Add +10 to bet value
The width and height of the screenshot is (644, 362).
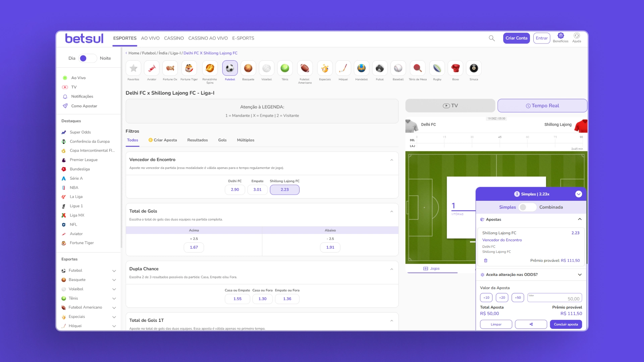click(x=486, y=298)
